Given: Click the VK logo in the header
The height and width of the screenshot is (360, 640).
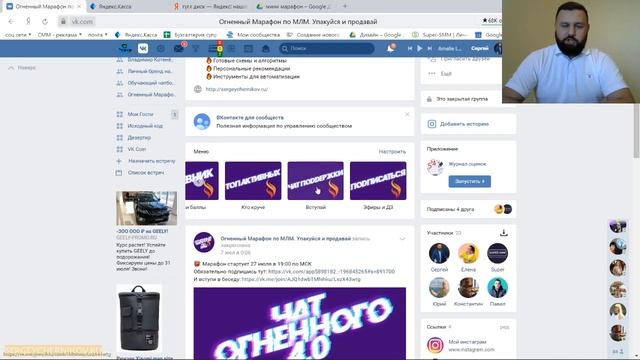Looking at the screenshot, I should pos(143,49).
